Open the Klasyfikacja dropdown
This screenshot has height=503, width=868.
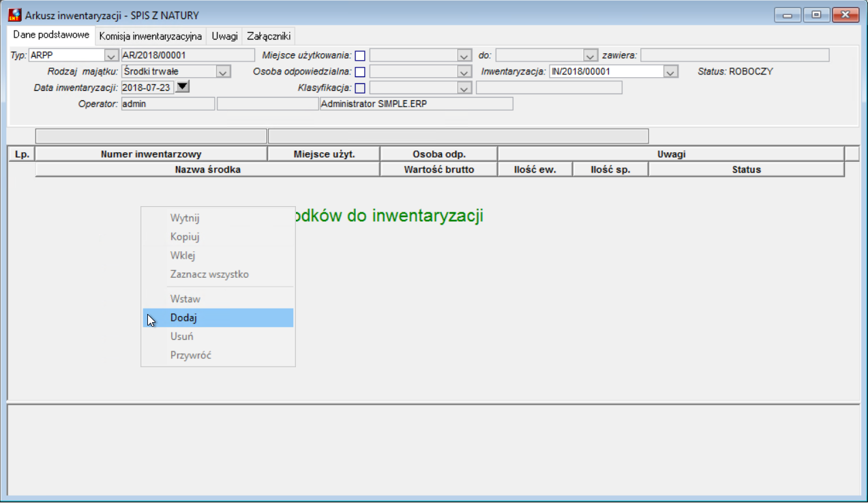click(465, 87)
